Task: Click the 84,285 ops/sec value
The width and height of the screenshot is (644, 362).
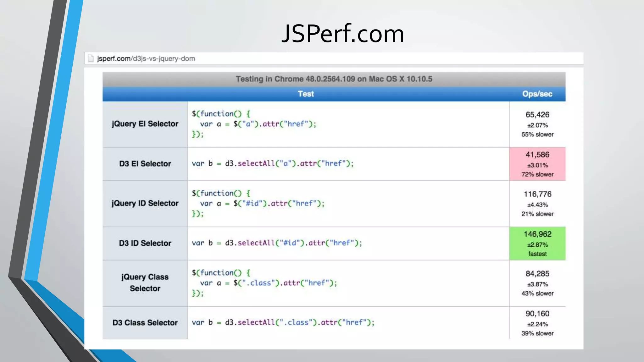Action: [x=537, y=274]
